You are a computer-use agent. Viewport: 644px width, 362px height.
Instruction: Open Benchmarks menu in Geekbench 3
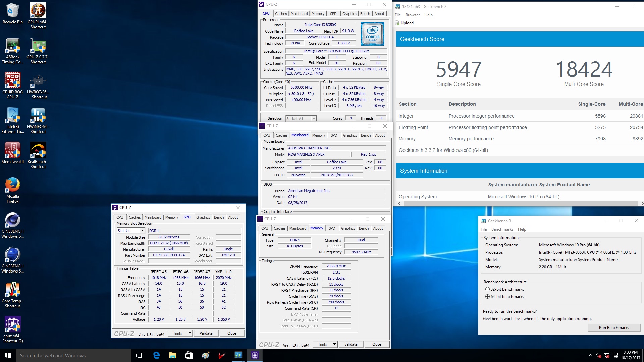click(502, 229)
